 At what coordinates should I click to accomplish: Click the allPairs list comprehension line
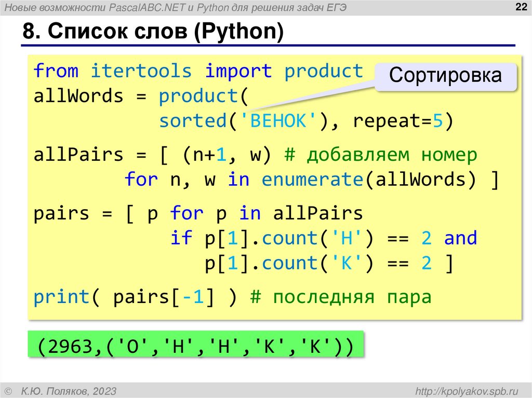pos(255,154)
